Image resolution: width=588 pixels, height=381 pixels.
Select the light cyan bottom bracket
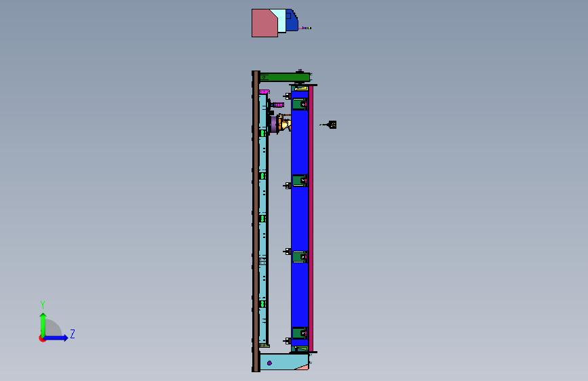[284, 362]
